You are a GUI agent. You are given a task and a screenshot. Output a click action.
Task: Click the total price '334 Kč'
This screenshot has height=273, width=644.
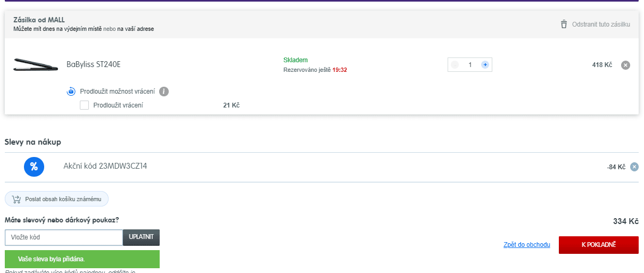point(626,221)
